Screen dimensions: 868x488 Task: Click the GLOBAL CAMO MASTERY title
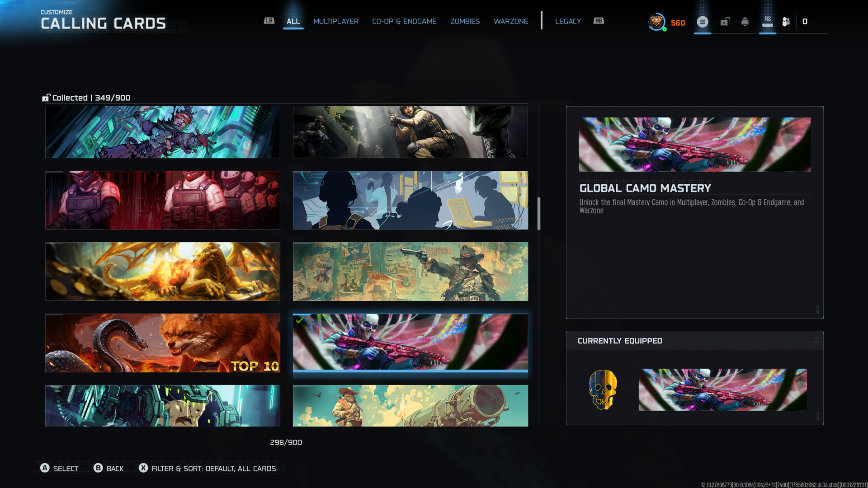645,188
